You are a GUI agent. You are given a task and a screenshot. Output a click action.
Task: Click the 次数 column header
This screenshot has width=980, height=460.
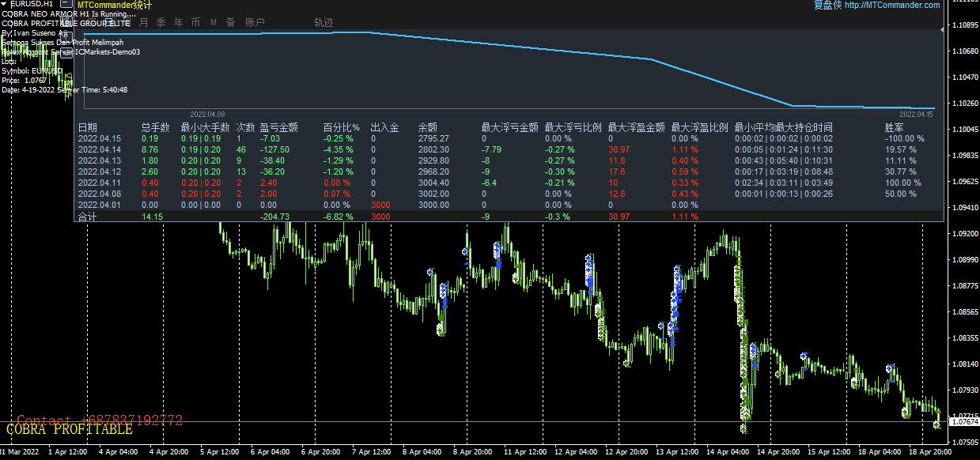tap(246, 127)
